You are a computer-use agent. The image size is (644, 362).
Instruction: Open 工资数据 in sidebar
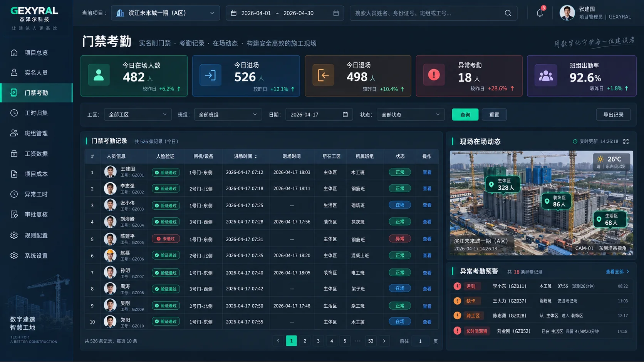[36, 154]
